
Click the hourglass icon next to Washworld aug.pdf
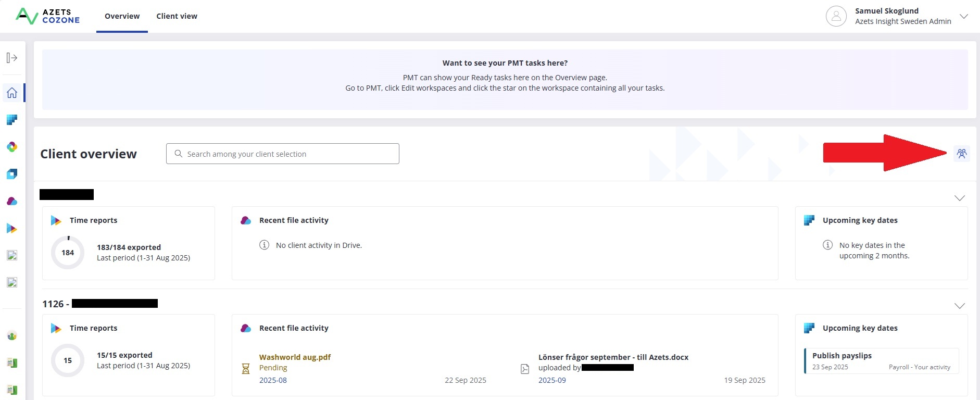[x=246, y=369]
